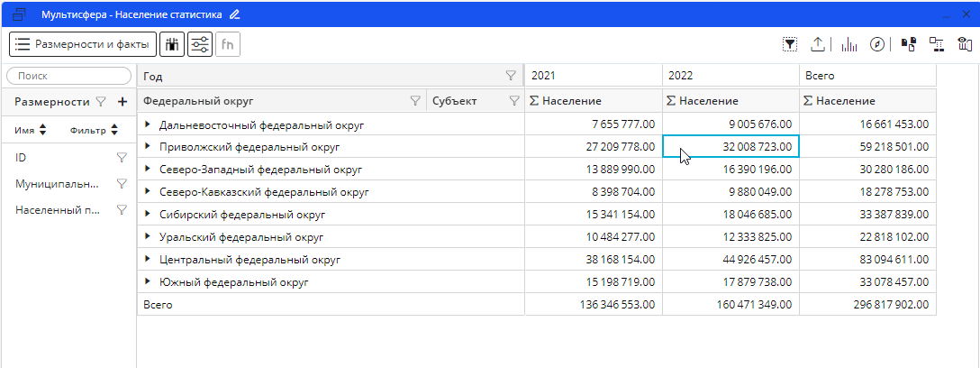Click the hierarchy tree icon in the toolbar

pos(937,44)
